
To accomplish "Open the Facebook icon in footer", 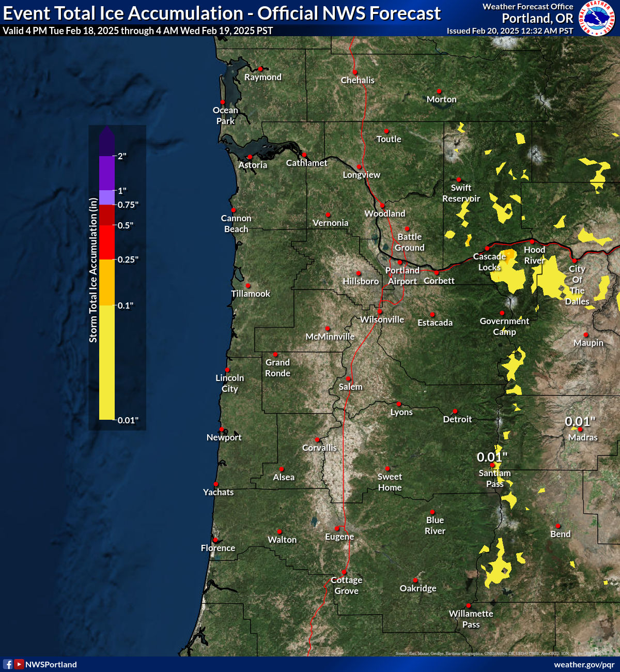I will point(8,664).
